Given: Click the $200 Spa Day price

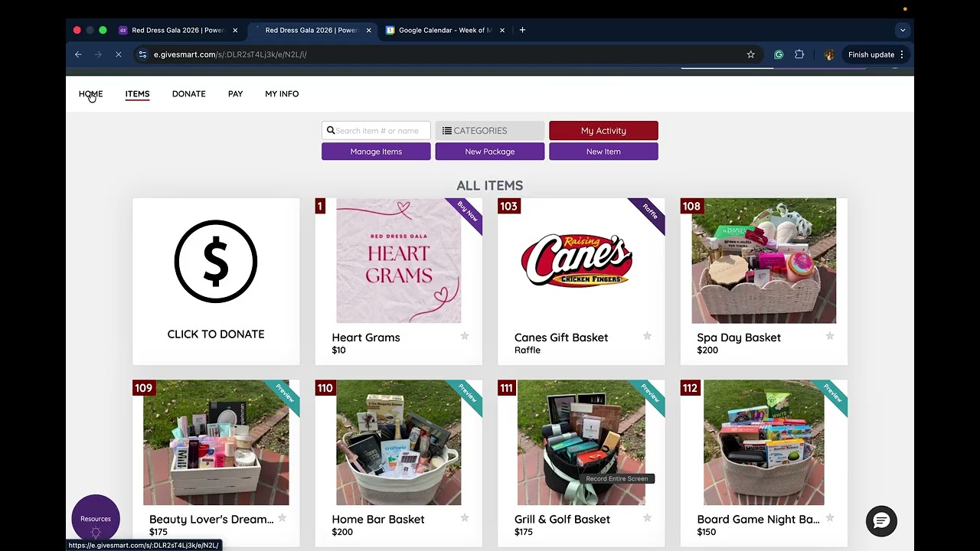Looking at the screenshot, I should 707,350.
